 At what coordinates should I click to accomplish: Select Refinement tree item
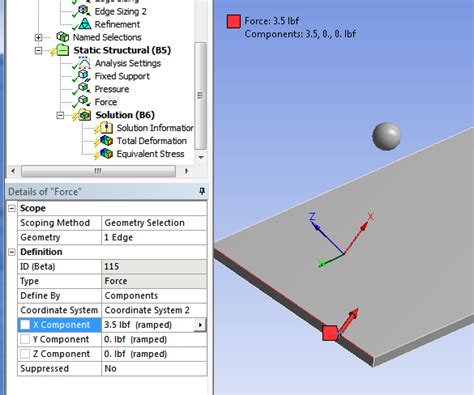117,24
